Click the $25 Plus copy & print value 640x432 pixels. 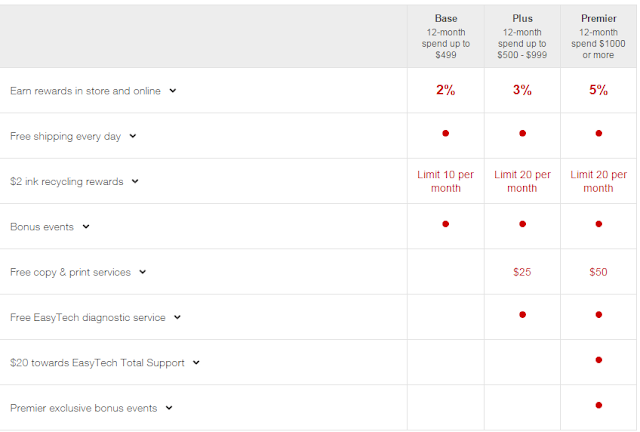[521, 272]
